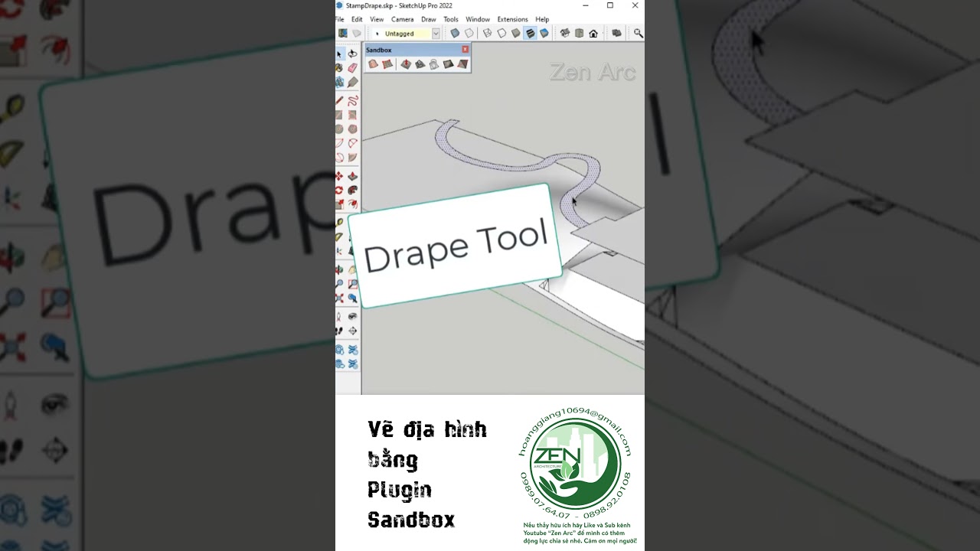Activate the Follow Me tool
This screenshot has width=980, height=551.
(352, 190)
